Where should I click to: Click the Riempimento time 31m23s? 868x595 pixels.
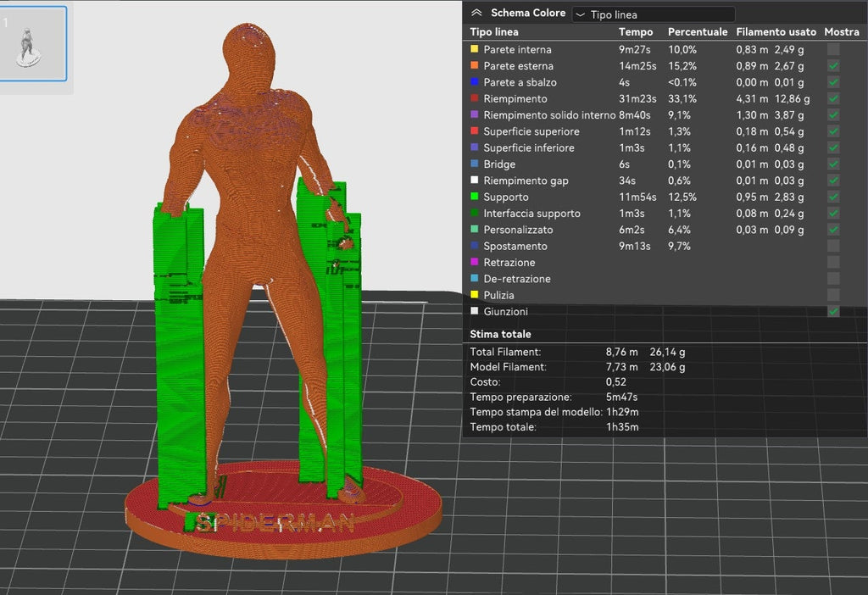coord(637,98)
